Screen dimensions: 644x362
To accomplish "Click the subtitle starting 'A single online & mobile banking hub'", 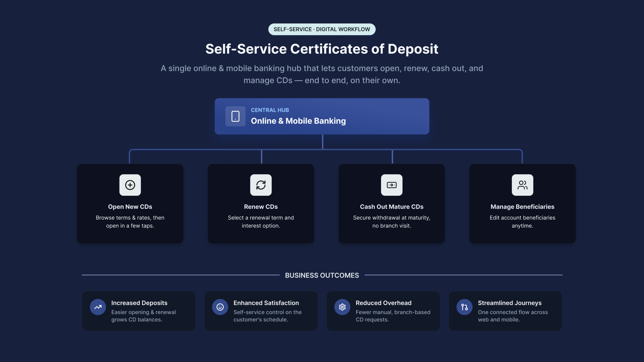I will pyautogui.click(x=322, y=74).
